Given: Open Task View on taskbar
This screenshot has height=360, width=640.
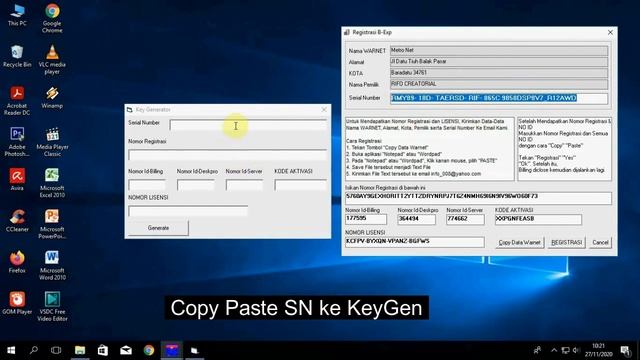Looking at the screenshot, I should click(56, 350).
